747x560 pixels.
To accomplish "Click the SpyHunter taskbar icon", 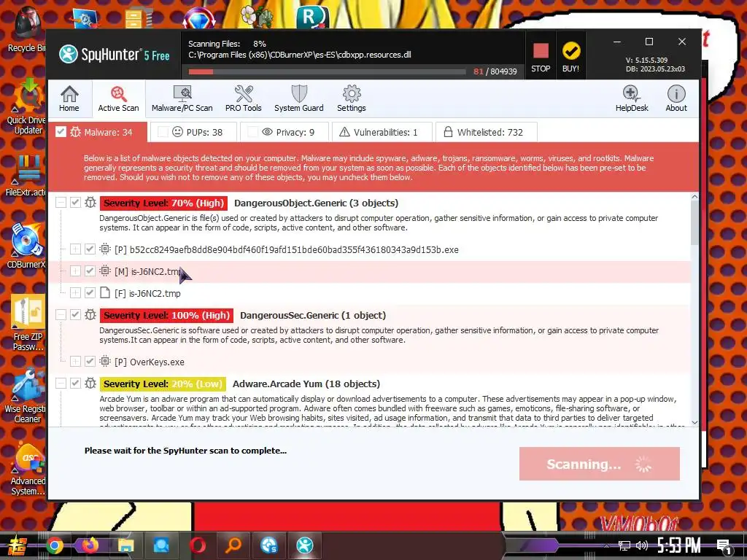I will [305, 545].
